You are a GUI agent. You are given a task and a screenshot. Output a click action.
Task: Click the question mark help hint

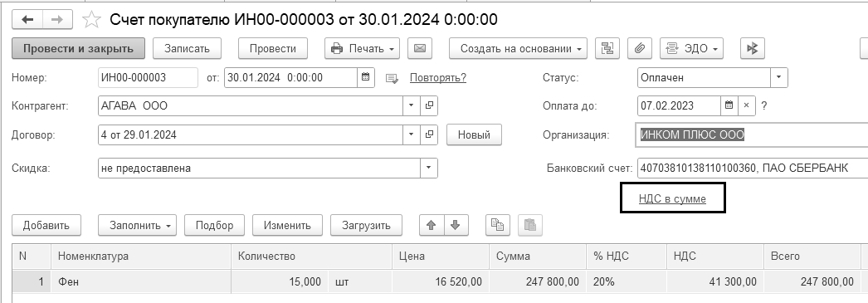pyautogui.click(x=764, y=105)
